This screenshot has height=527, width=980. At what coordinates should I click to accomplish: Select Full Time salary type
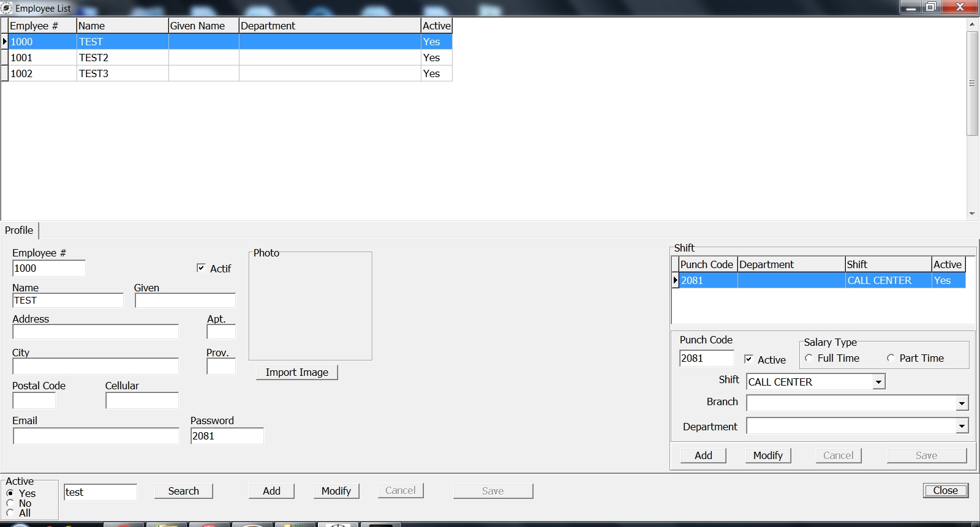coord(809,358)
